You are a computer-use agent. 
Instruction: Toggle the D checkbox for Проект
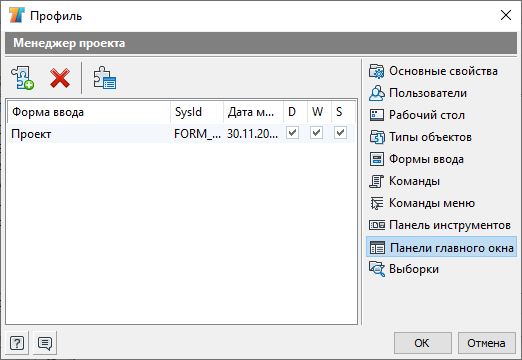tap(292, 133)
